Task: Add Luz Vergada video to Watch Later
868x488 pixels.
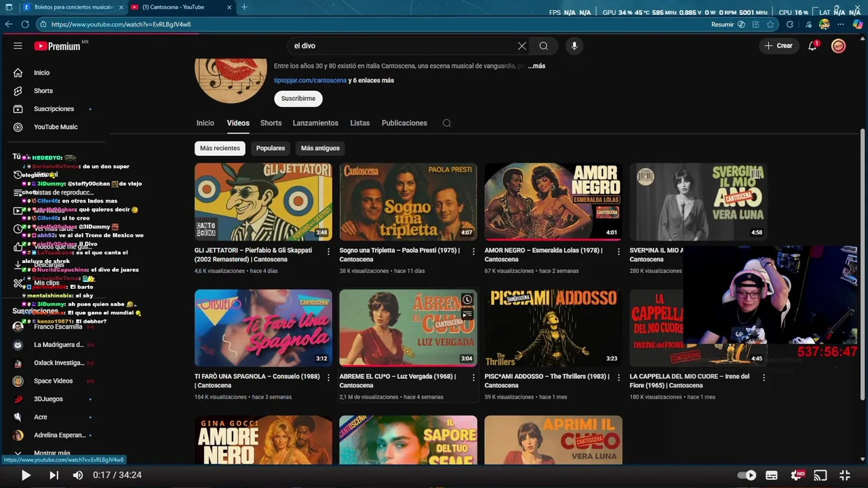Action: pos(467,300)
